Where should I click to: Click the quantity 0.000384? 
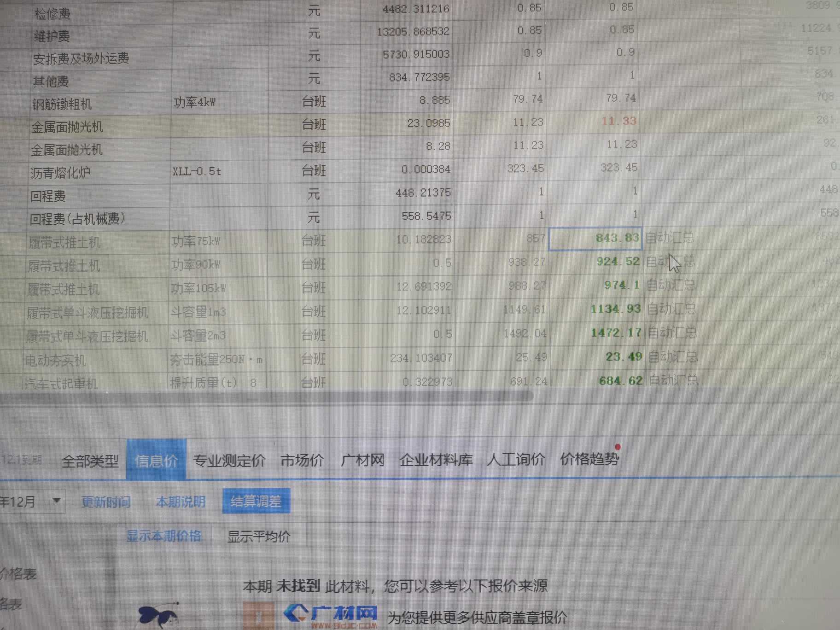click(x=426, y=169)
